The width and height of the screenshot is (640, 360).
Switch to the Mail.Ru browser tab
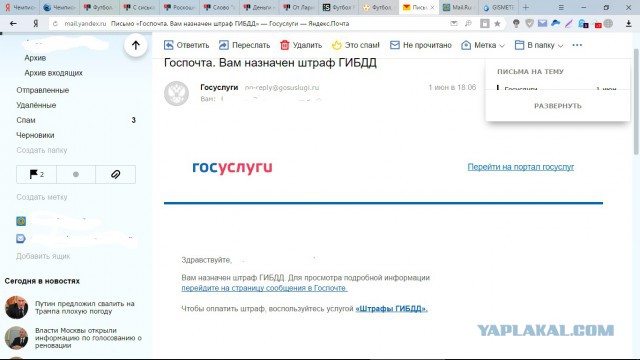pos(459,7)
